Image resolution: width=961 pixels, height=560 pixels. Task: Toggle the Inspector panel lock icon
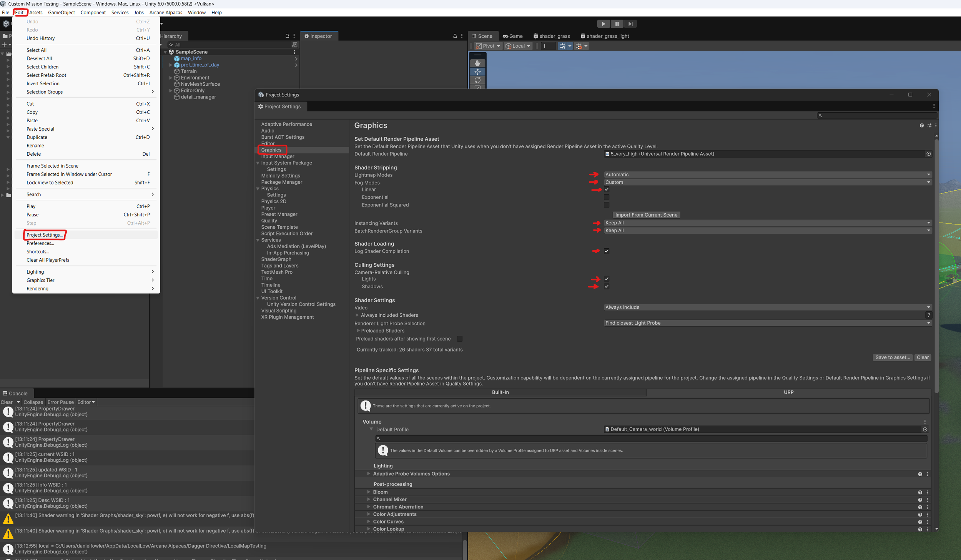click(455, 36)
